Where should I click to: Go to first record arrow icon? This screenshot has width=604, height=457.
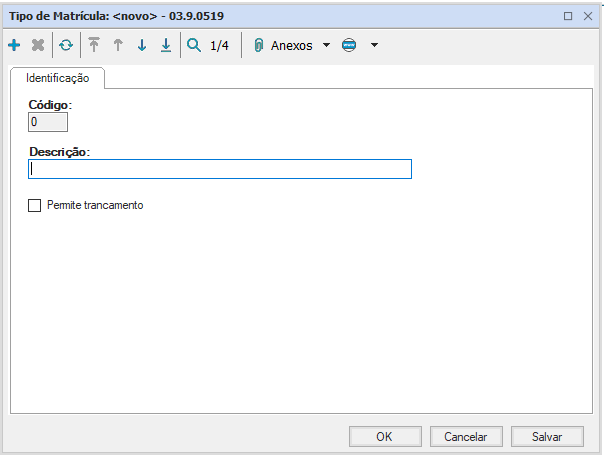(94, 46)
